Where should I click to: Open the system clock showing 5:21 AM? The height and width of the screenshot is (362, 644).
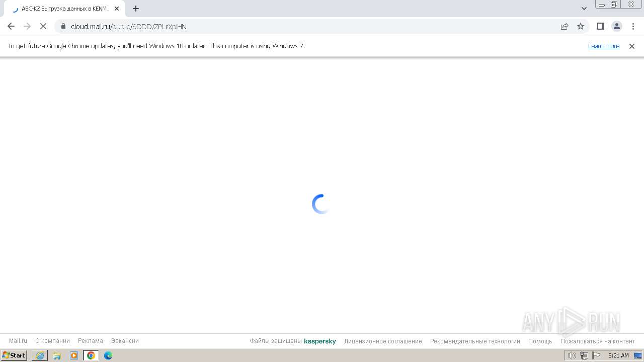pyautogui.click(x=618, y=355)
